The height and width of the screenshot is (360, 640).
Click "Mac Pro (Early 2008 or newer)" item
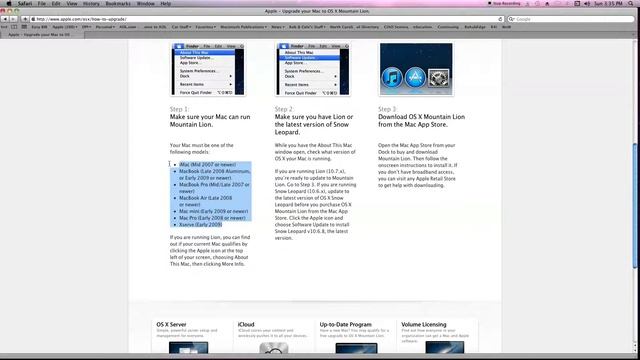(x=212, y=218)
